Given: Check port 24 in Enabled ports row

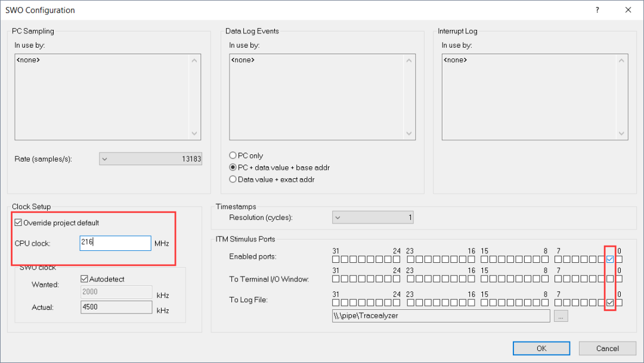Looking at the screenshot, I should pyautogui.click(x=397, y=259).
